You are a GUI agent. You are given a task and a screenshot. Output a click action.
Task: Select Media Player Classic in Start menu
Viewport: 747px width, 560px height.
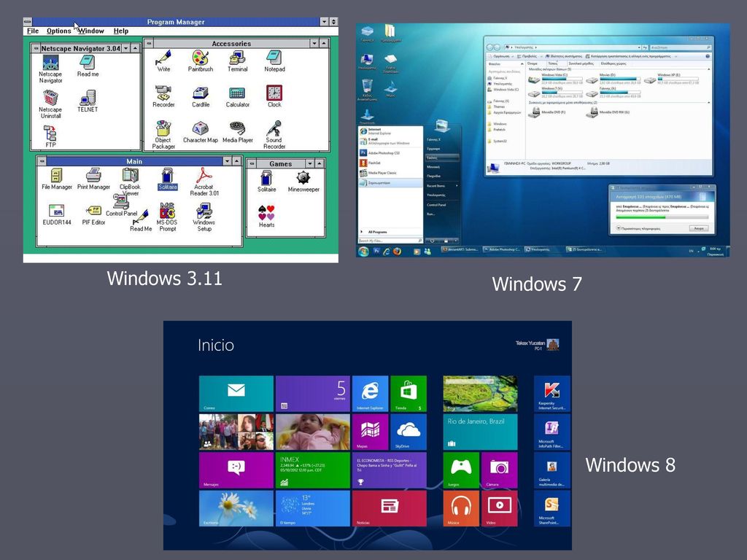[x=390, y=173]
